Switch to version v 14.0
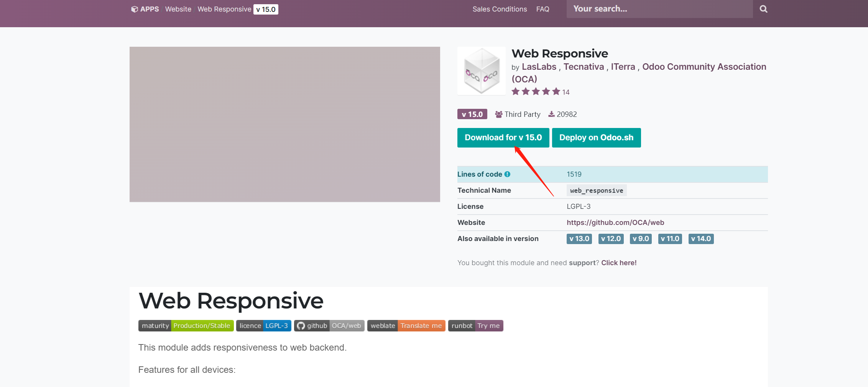This screenshot has width=868, height=387. click(x=701, y=239)
